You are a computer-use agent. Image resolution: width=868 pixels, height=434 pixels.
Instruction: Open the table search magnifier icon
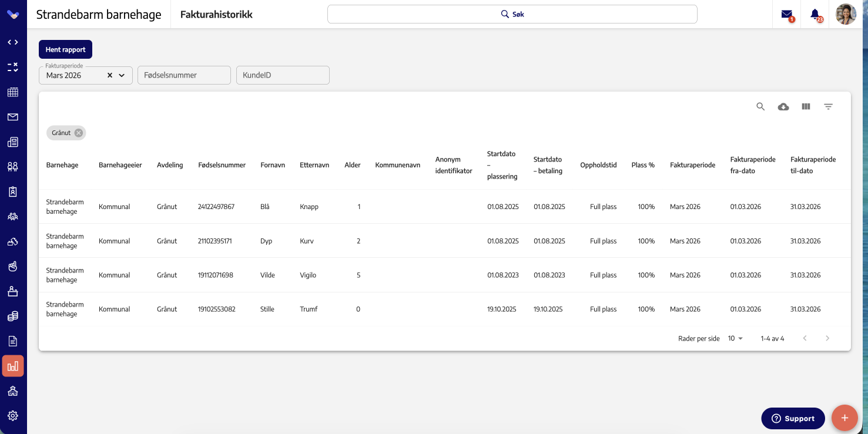click(x=760, y=106)
